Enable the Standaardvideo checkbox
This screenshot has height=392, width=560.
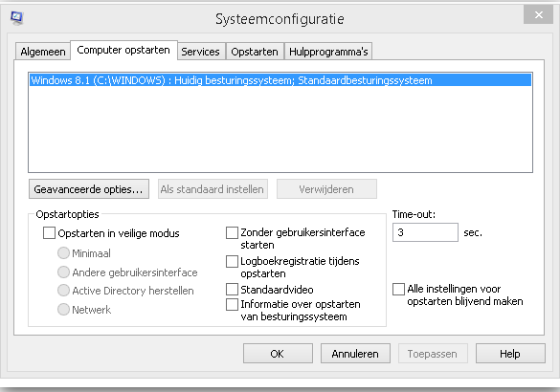pyautogui.click(x=233, y=290)
